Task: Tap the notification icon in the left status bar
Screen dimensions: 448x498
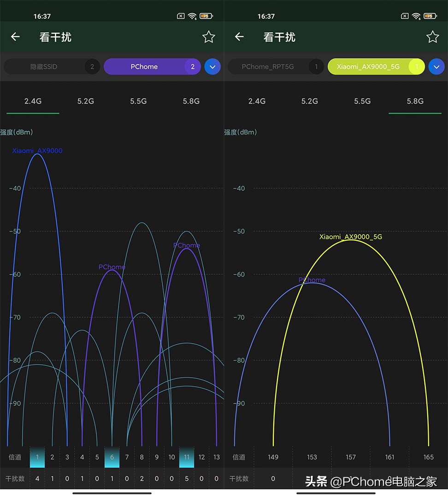Action: (180, 16)
